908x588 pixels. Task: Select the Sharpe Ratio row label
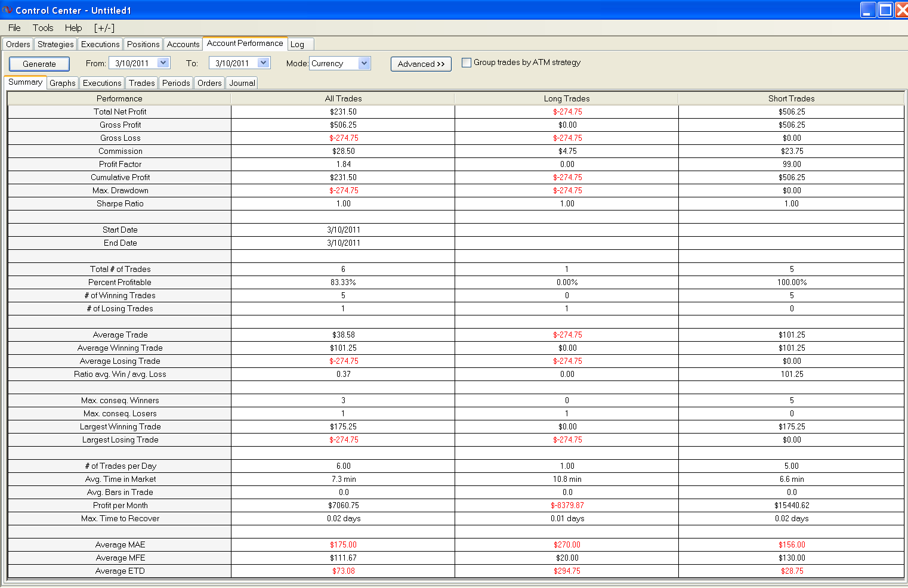pyautogui.click(x=120, y=203)
